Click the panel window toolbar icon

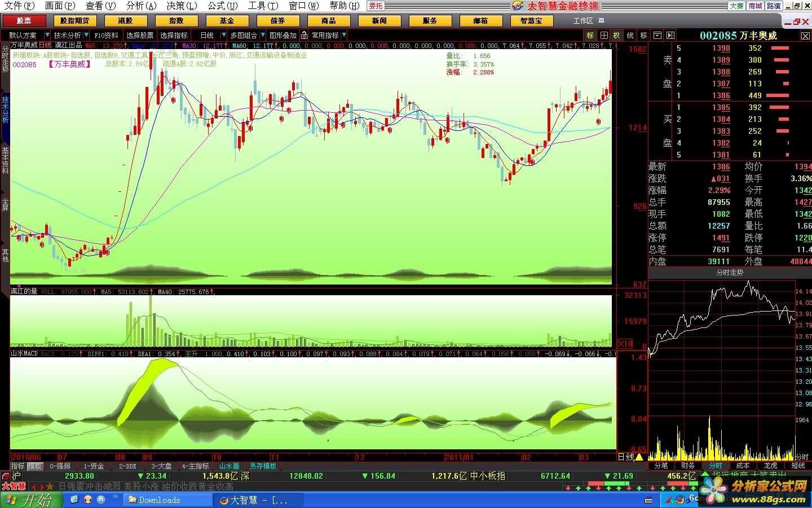657,35
